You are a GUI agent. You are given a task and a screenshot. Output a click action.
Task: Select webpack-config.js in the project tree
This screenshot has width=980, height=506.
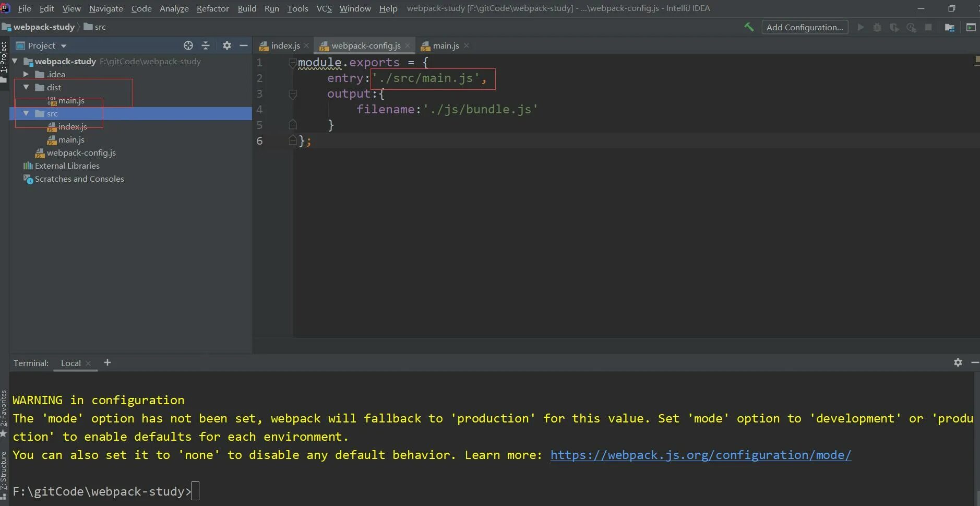click(x=81, y=152)
